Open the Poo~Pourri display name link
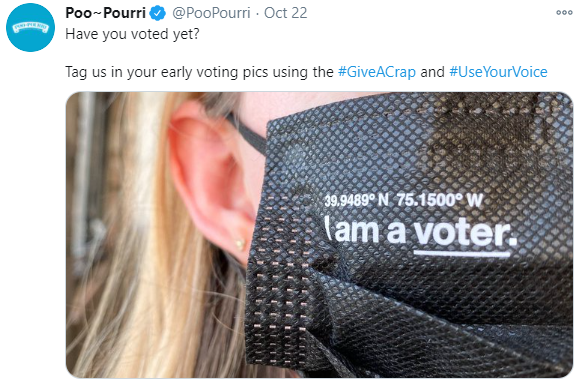The height and width of the screenshot is (387, 582). (x=105, y=13)
